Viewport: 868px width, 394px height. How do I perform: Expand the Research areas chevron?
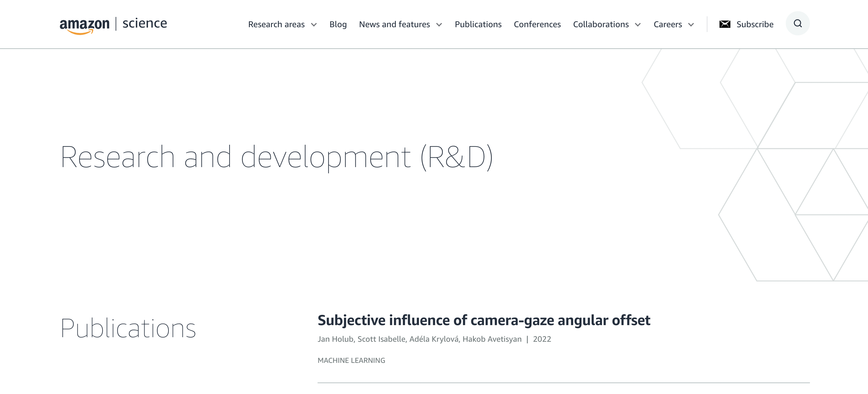pos(314,25)
